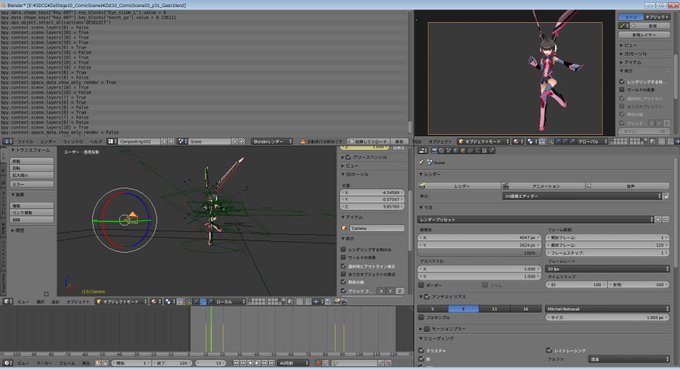Screen dimensions: 680x369
Task: Expand the 履歴 panel in tool shelf
Action: point(18,230)
